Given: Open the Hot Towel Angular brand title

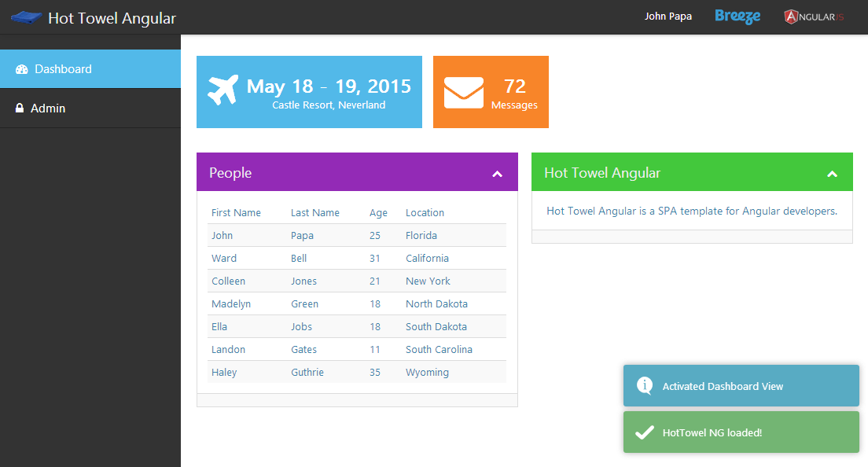Looking at the screenshot, I should coord(112,18).
